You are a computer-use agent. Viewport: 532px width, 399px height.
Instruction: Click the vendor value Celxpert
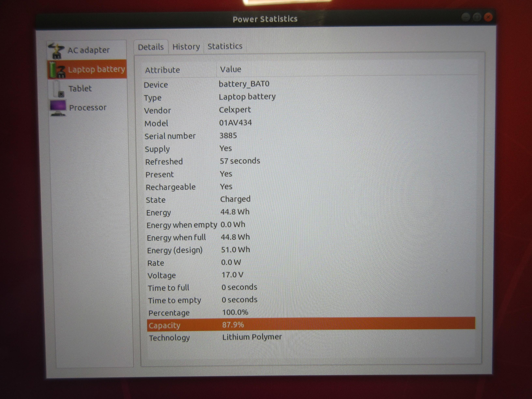(235, 110)
